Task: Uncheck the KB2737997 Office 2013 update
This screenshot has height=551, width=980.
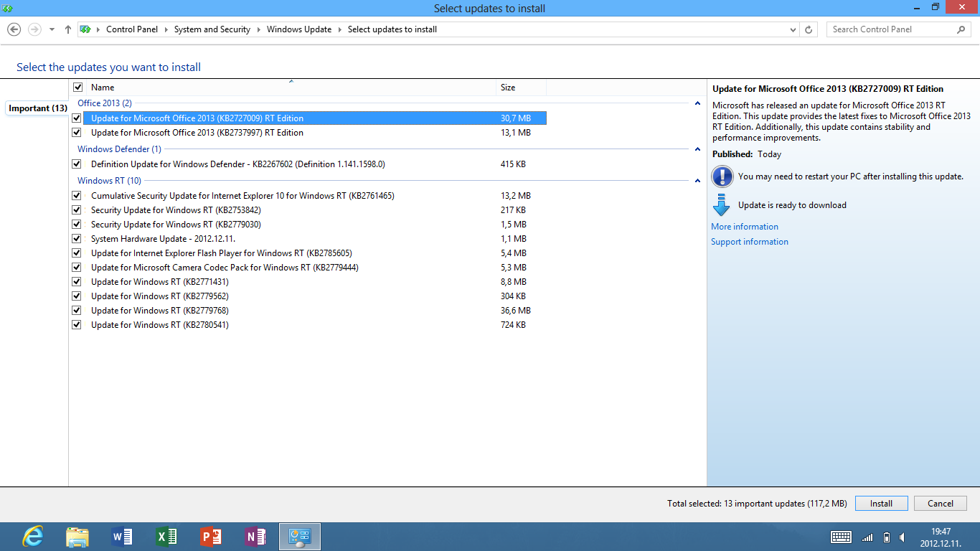Action: [77, 133]
